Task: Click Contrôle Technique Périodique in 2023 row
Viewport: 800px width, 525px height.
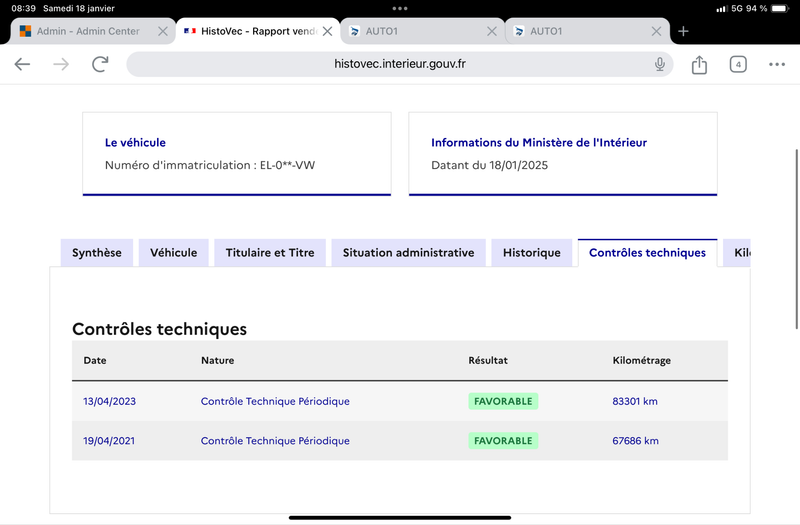Action: (x=275, y=401)
